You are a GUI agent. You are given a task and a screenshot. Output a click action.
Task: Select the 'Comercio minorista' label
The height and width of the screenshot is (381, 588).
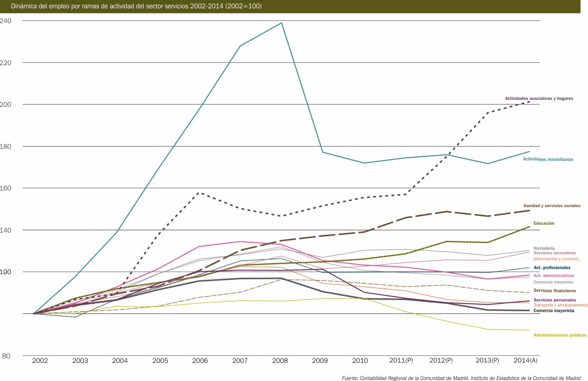553,282
